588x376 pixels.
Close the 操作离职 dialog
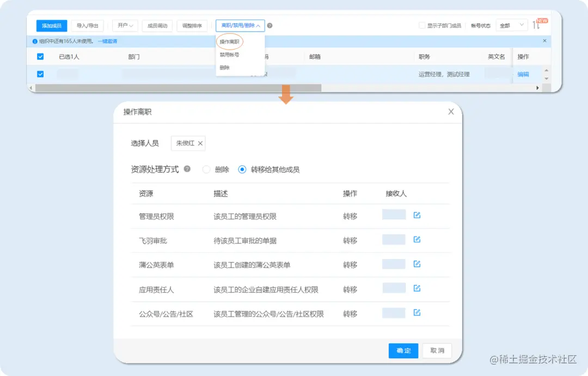[451, 112]
